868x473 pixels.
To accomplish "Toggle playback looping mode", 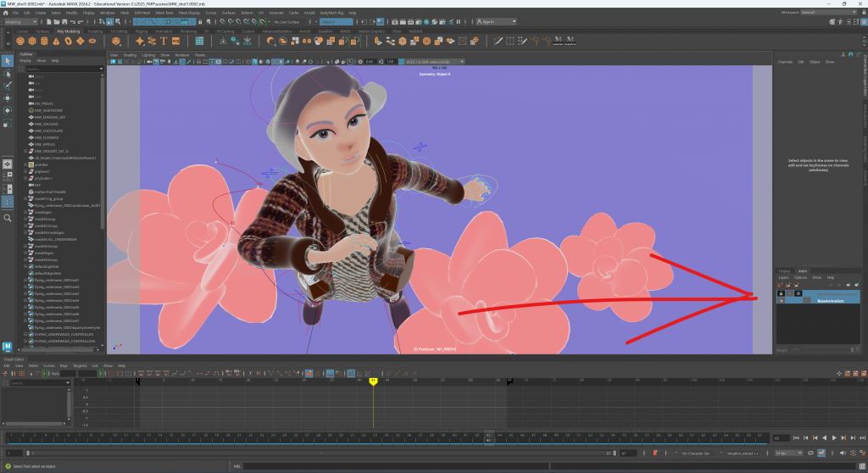I will coord(809,454).
